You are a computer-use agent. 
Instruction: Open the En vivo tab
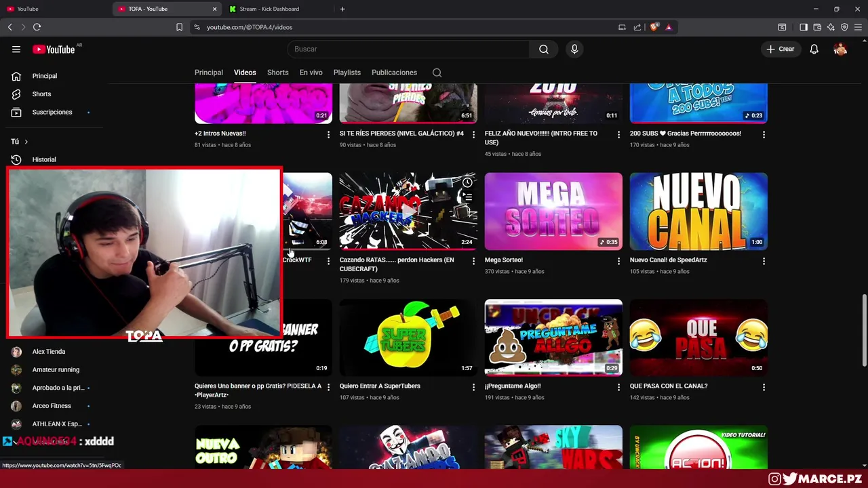311,73
